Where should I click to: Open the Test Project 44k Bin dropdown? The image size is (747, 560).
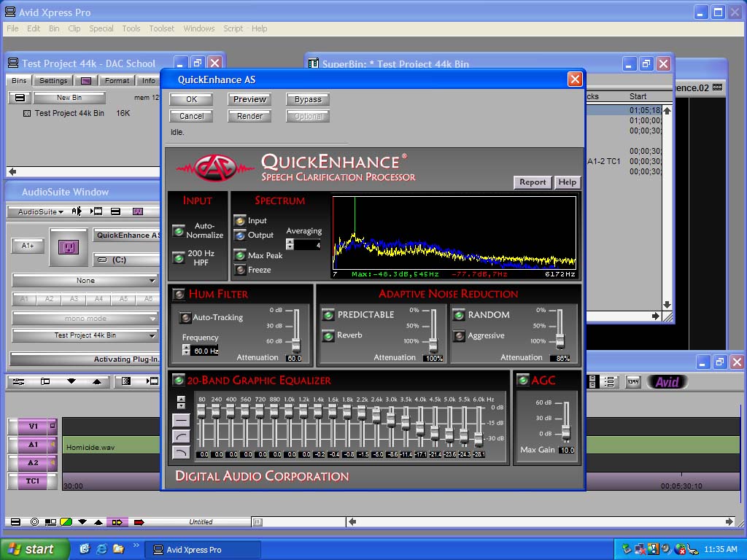[x=84, y=335]
